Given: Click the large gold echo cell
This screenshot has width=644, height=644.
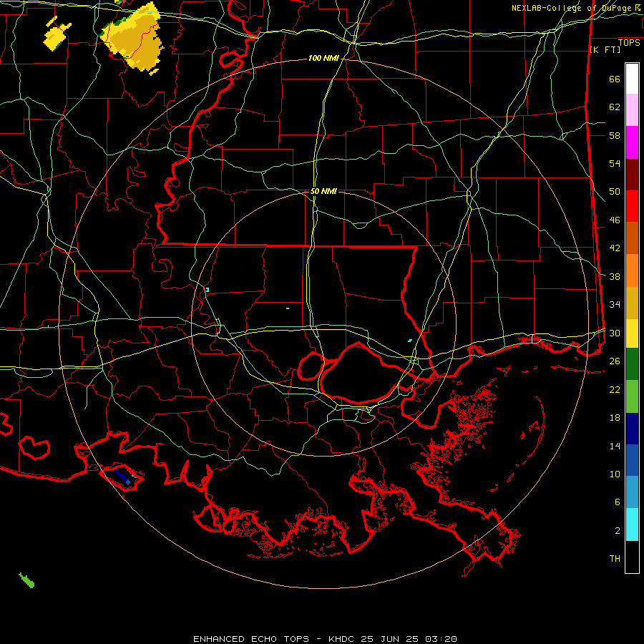Looking at the screenshot, I should coord(134,39).
